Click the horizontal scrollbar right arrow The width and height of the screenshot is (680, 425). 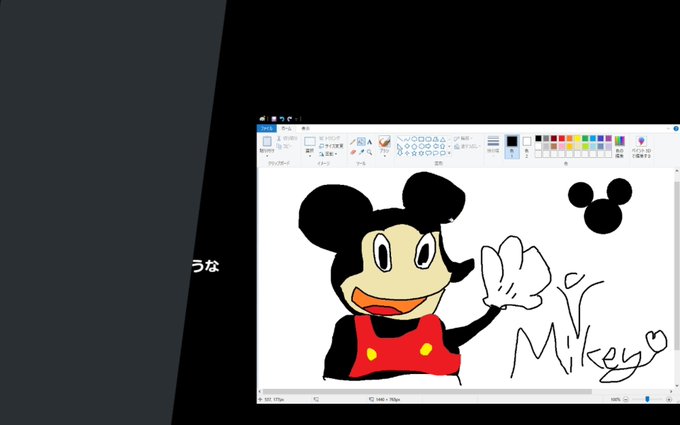[671, 391]
